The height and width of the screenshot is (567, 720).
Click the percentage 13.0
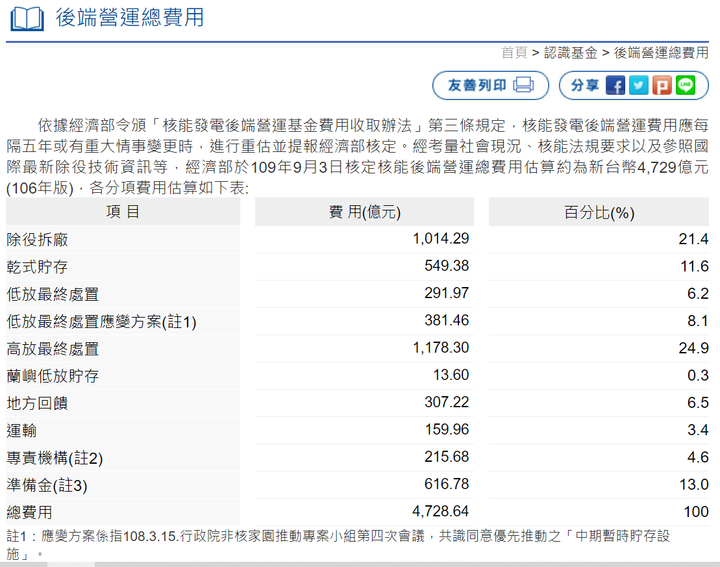[x=694, y=484]
